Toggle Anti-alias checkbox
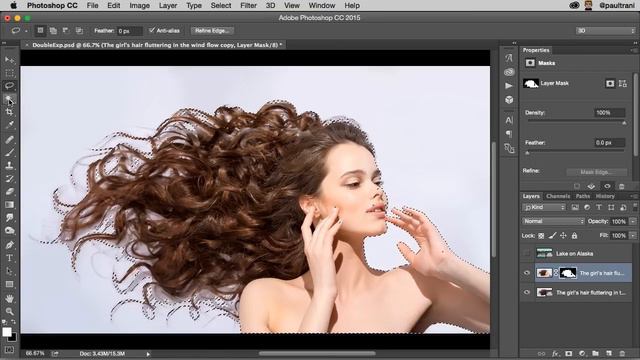The image size is (640, 360). click(x=152, y=31)
